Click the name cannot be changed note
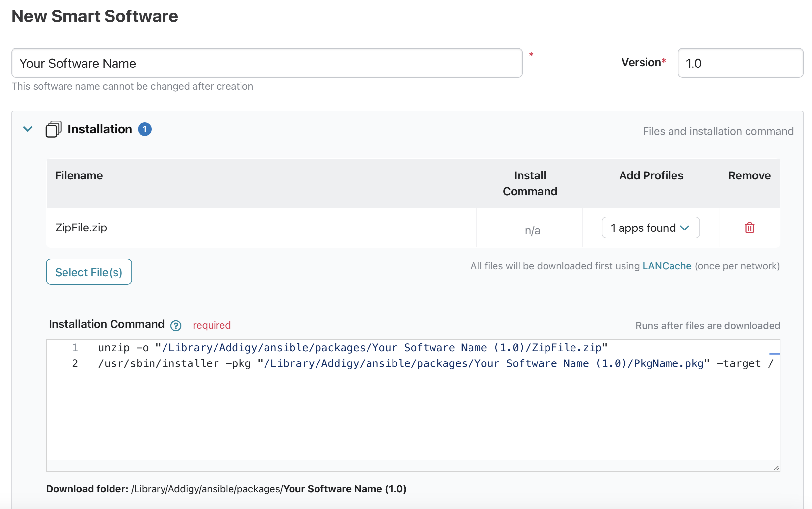 [132, 86]
